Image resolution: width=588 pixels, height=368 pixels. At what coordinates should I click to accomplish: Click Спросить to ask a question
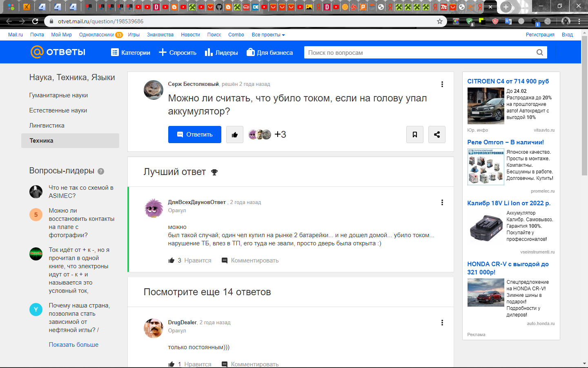(178, 52)
